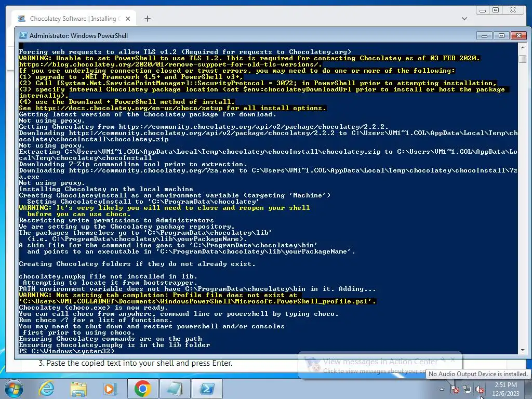Viewport: 532px width, 399px height.
Task: Open the network status tray icon
Action: tap(467, 390)
